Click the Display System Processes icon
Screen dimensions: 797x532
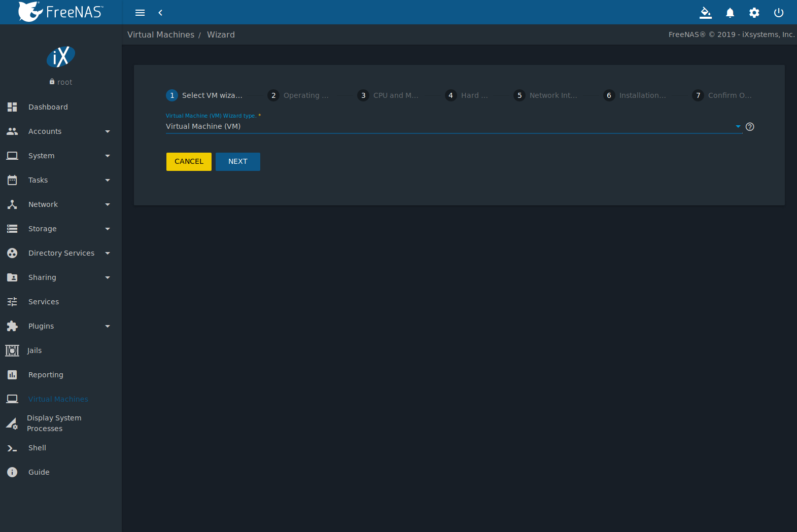click(x=12, y=423)
